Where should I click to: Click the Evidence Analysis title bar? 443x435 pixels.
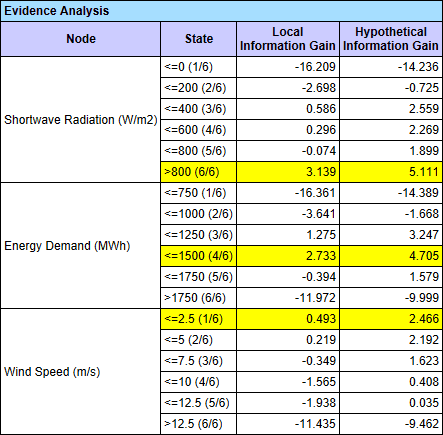pos(221,11)
